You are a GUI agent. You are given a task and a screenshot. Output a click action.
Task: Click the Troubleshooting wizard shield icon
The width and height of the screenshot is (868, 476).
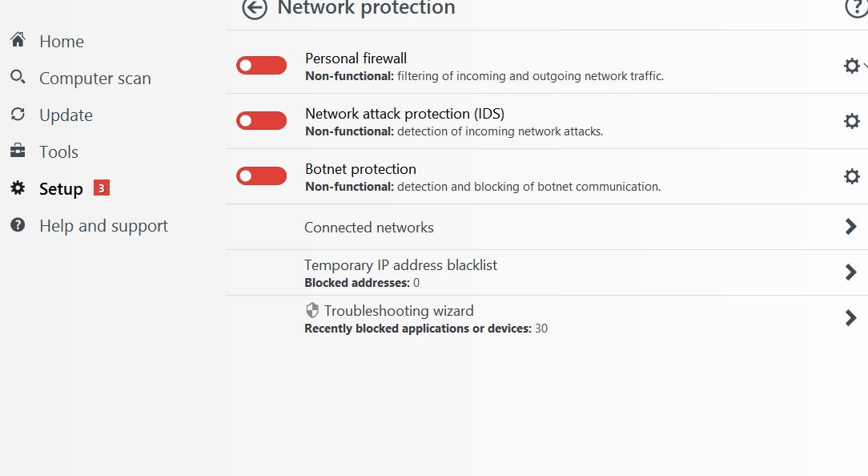[x=312, y=310]
